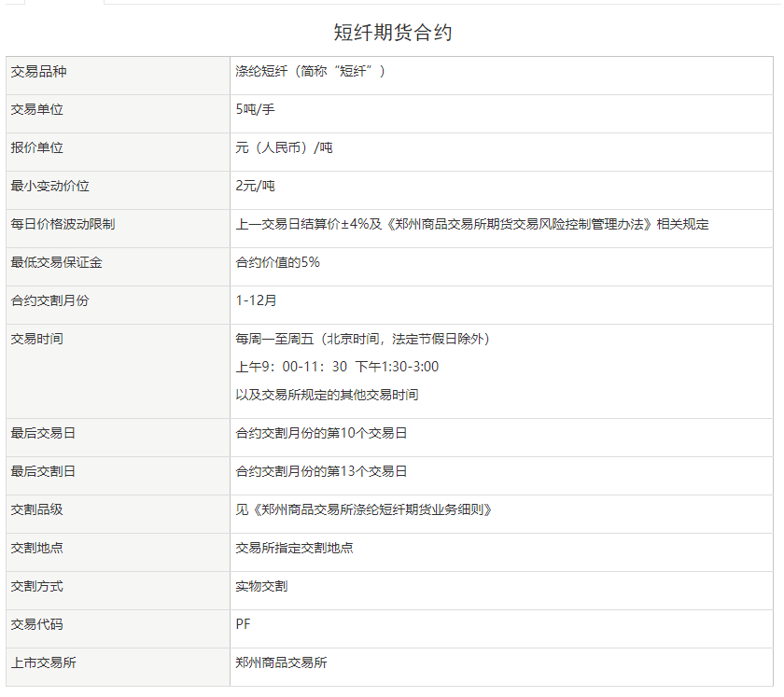Click the 郑州商品交易所 exchange value
This screenshot has width=784, height=697.
click(281, 662)
